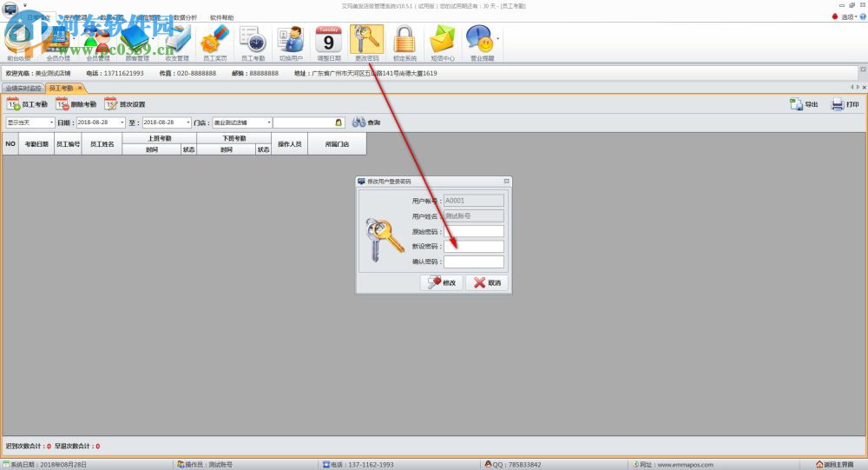Click 修改 modify button in dialog

click(441, 282)
